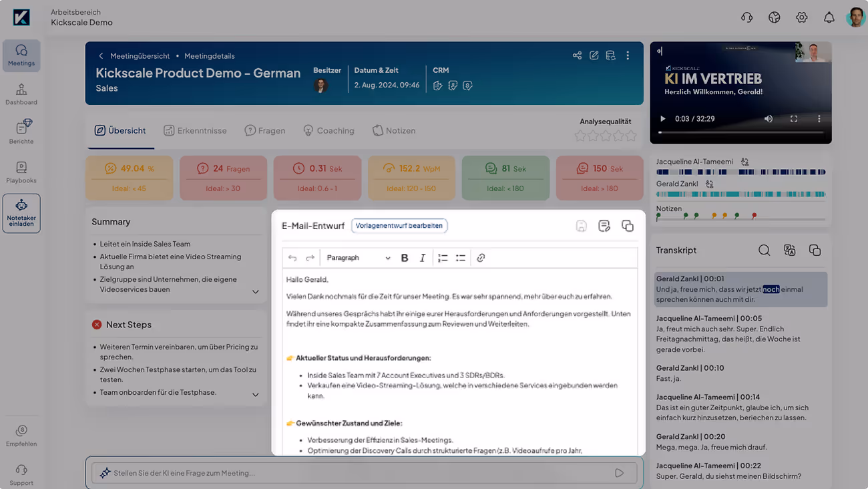Click the share icon in meeting header

tap(577, 55)
